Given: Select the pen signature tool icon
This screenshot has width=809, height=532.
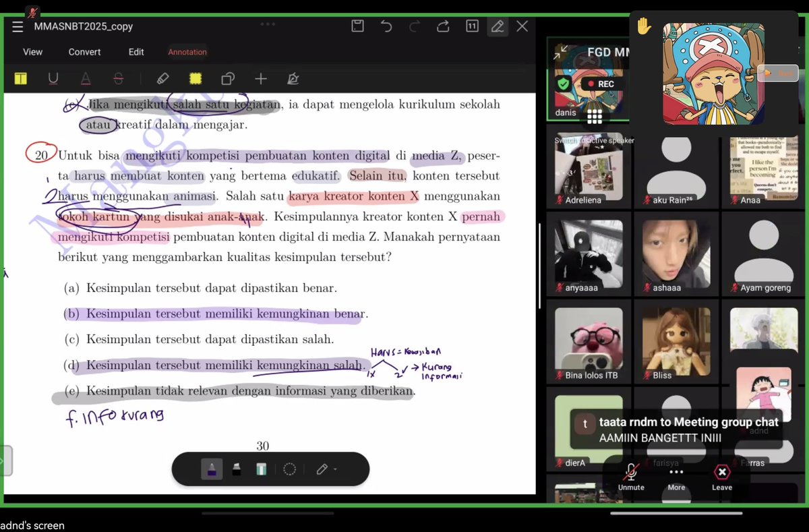Looking at the screenshot, I should 293,79.
